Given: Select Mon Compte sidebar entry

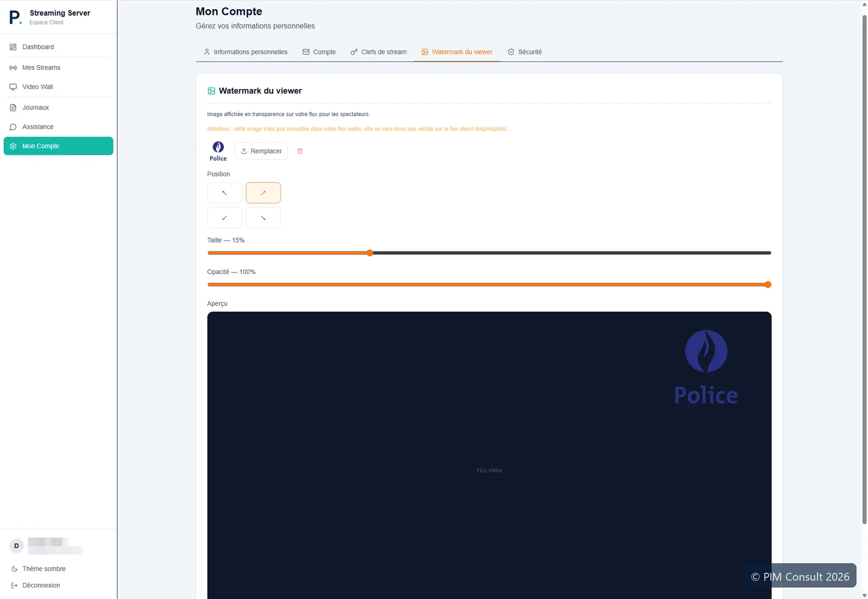Looking at the screenshot, I should 58,146.
